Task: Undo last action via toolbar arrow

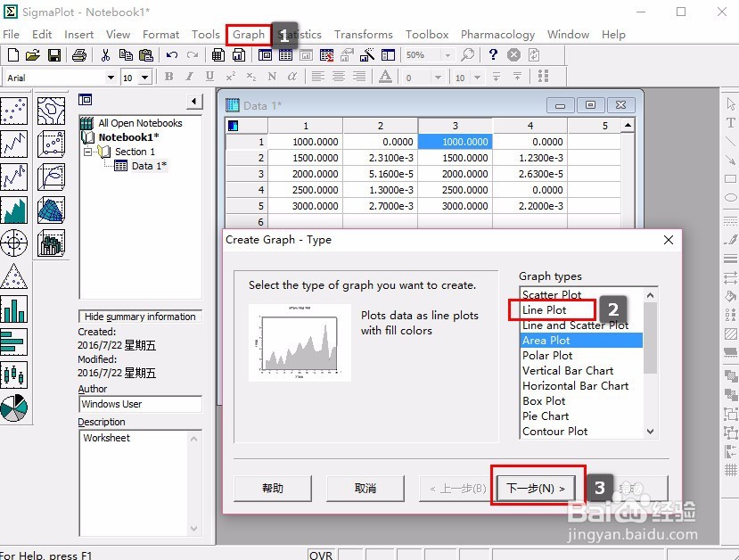Action: pyautogui.click(x=171, y=55)
